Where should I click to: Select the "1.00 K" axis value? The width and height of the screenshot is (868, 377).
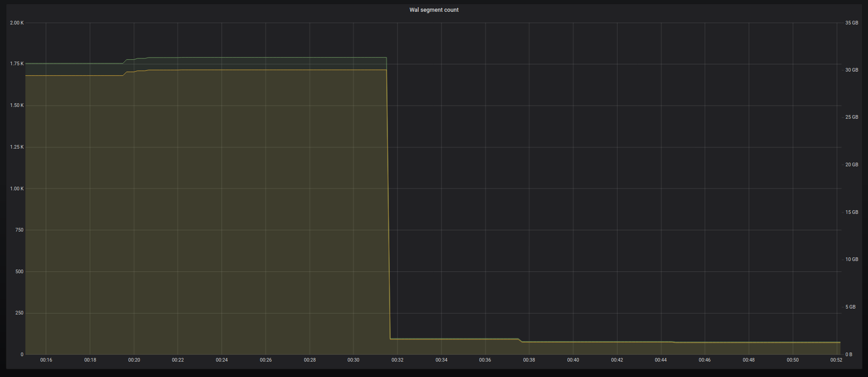point(17,189)
